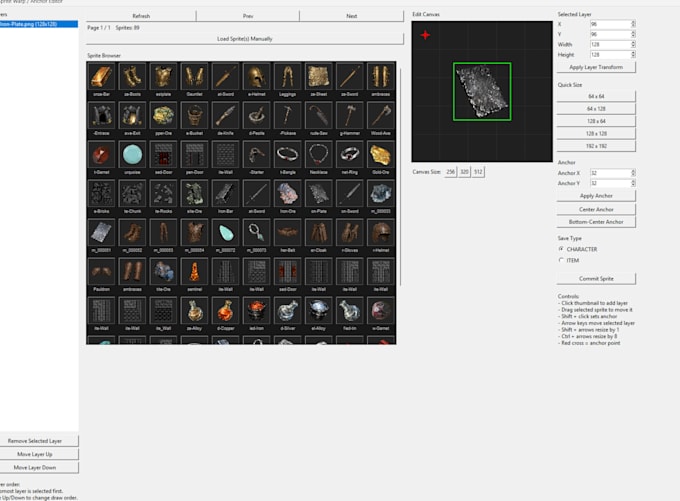680x501 pixels.
Task: Click Move Layer Up
Action: click(x=39, y=454)
